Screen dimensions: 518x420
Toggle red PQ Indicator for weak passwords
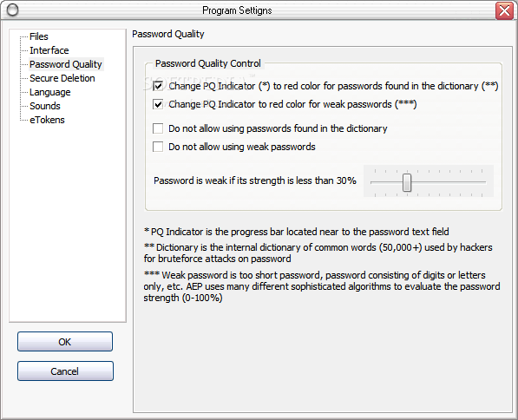pyautogui.click(x=158, y=104)
